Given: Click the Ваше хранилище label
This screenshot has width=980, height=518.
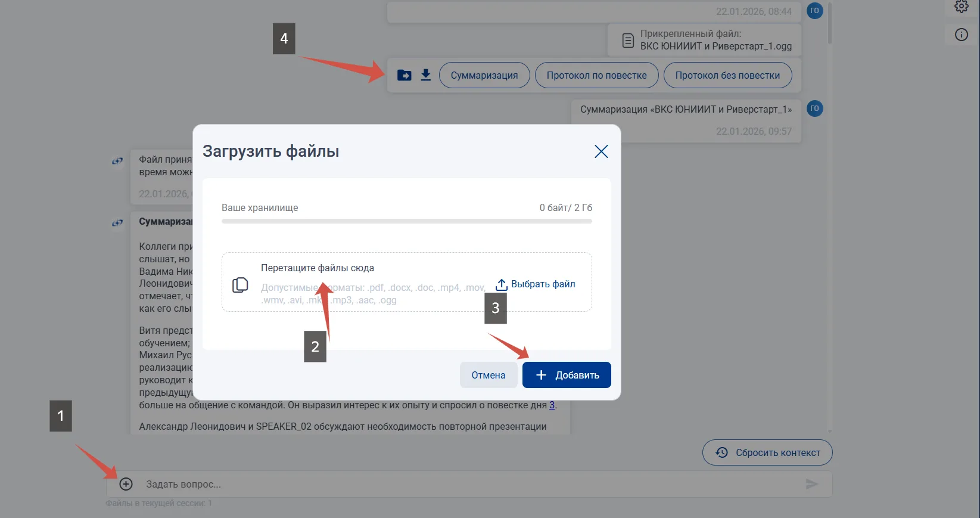Looking at the screenshot, I should pyautogui.click(x=260, y=207).
